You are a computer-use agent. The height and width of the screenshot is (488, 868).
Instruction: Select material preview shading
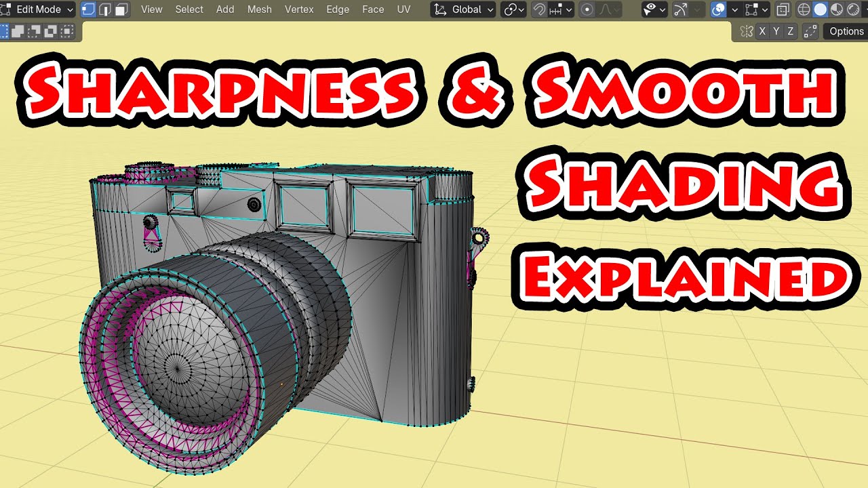835,9
